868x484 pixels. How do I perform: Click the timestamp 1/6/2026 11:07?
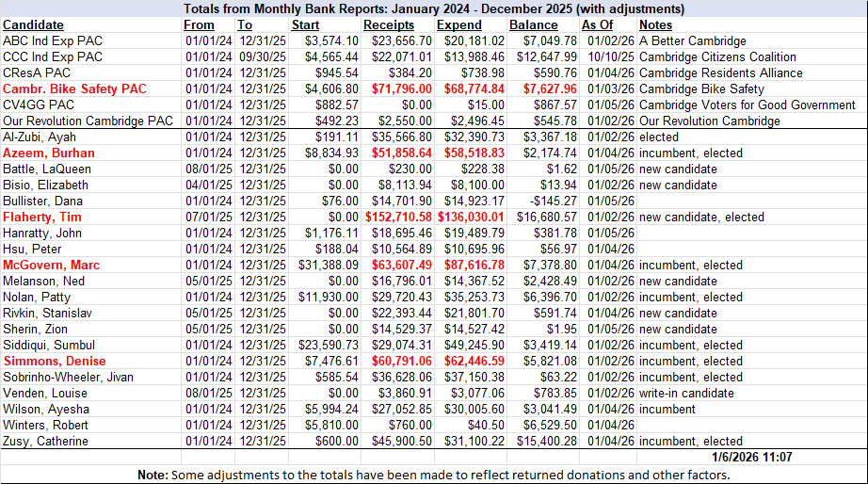pyautogui.click(x=752, y=458)
